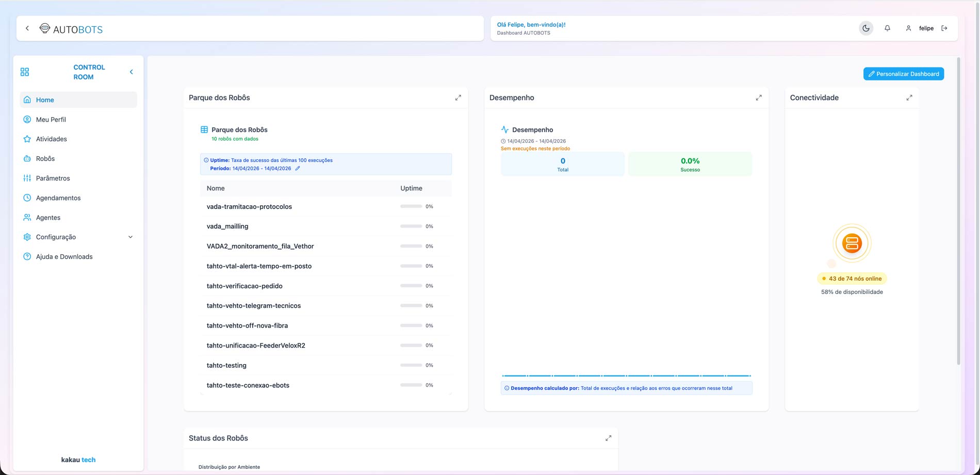Viewport: 980px width, 475px height.
Task: Click the back arrow beside AUTOBOTS logo
Action: point(27,28)
